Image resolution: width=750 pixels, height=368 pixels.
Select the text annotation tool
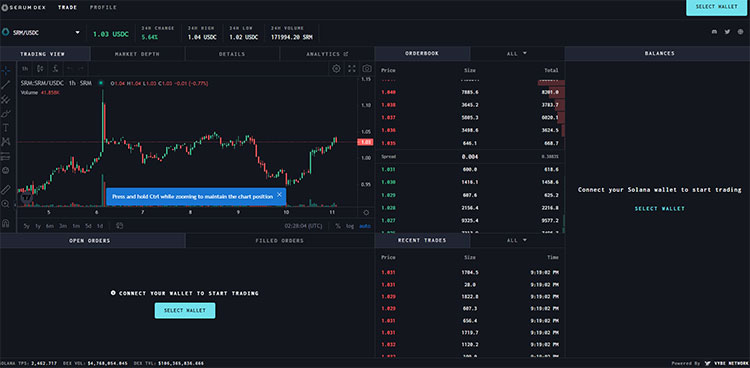click(x=6, y=127)
